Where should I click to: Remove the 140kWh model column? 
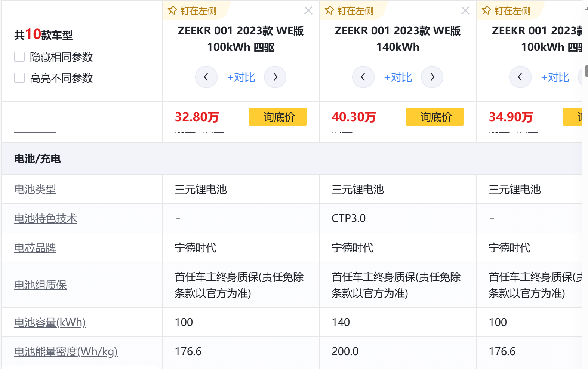(x=465, y=10)
